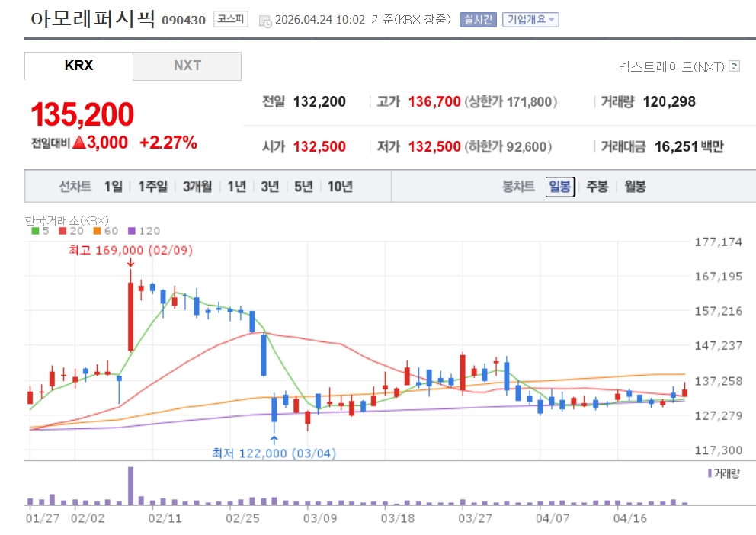This screenshot has height=535, width=756.
Task: Select the 1일 line chart period
Action: tap(114, 186)
